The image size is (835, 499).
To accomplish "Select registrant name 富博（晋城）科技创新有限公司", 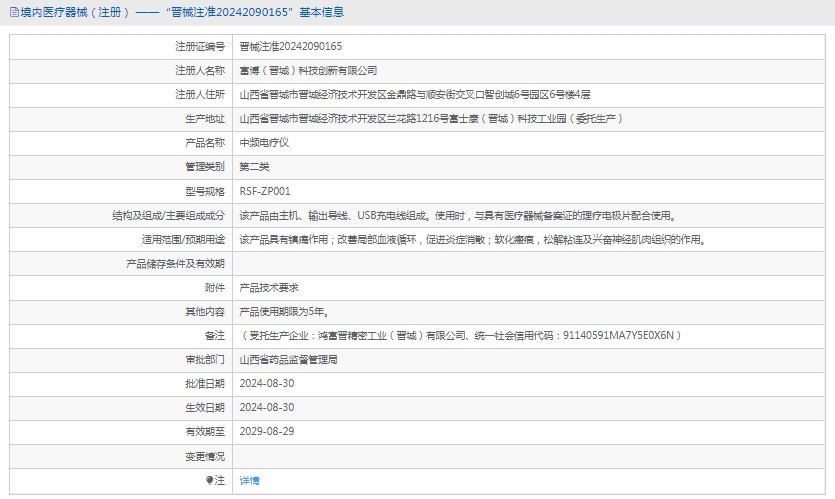I will click(x=308, y=71).
